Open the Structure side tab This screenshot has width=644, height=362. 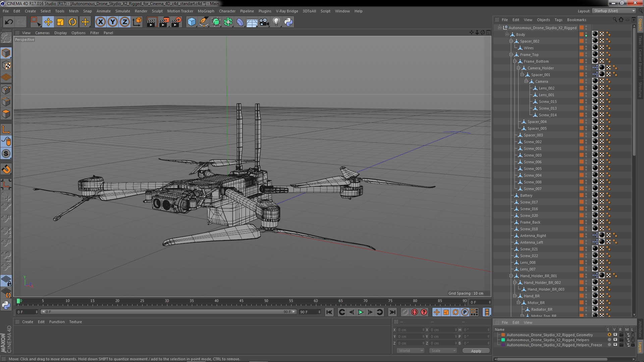640,89
